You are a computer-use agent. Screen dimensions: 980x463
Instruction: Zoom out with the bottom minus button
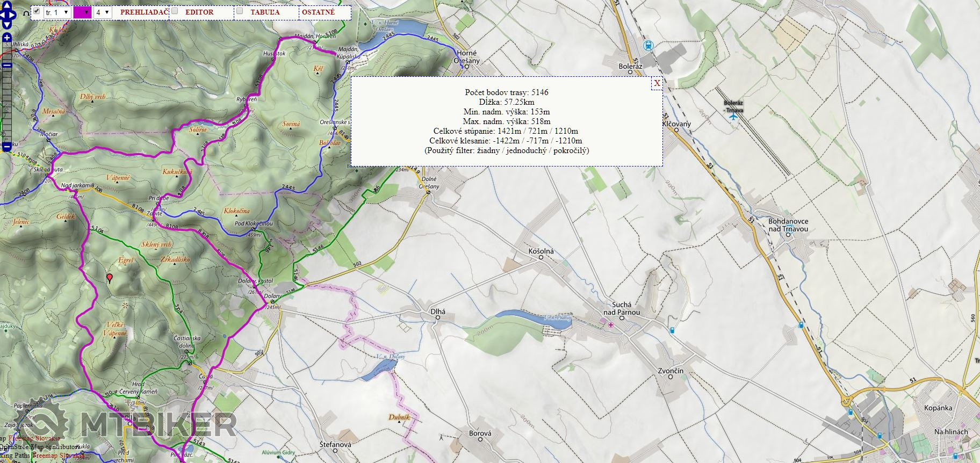(x=6, y=146)
